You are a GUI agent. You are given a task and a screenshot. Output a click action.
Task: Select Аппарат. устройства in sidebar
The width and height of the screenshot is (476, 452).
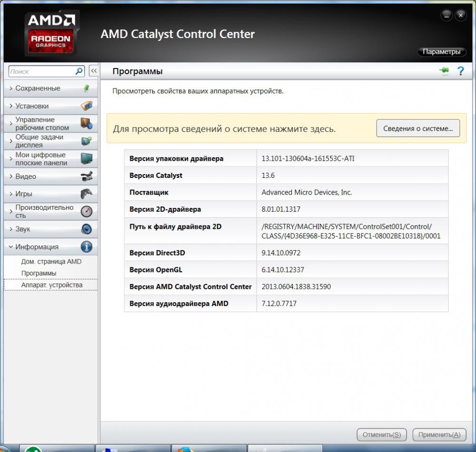[51, 285]
